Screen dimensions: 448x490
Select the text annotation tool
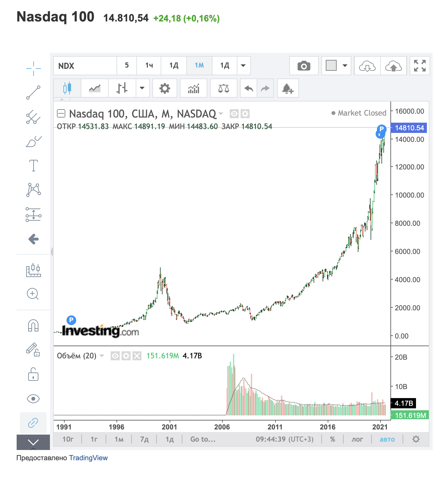[33, 166]
